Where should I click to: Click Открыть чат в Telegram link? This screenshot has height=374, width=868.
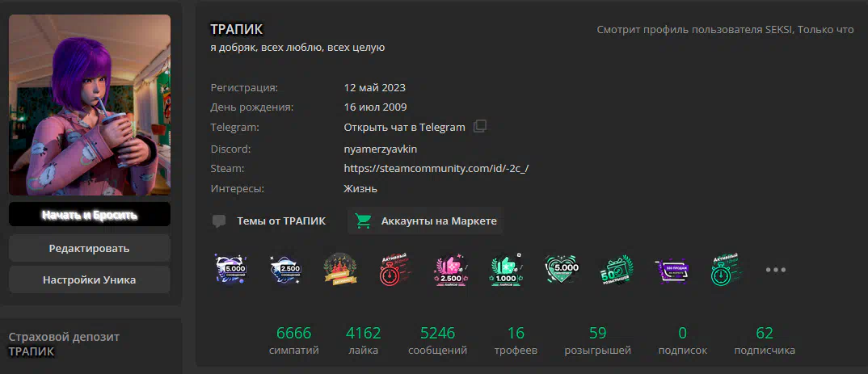[x=404, y=128]
